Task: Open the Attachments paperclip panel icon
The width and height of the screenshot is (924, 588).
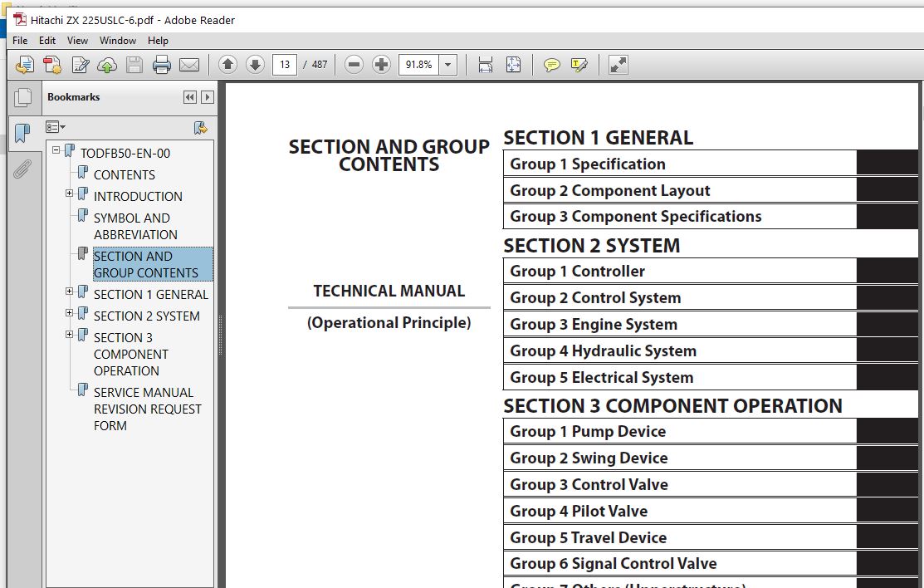Action: click(22, 170)
